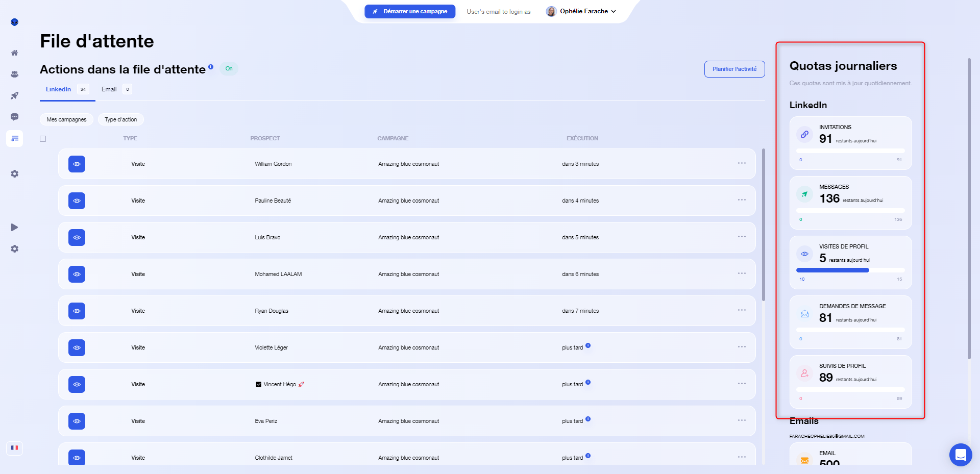The width and height of the screenshot is (980, 474).
Task: Click the Visites de profil progress bar
Action: pyautogui.click(x=850, y=270)
